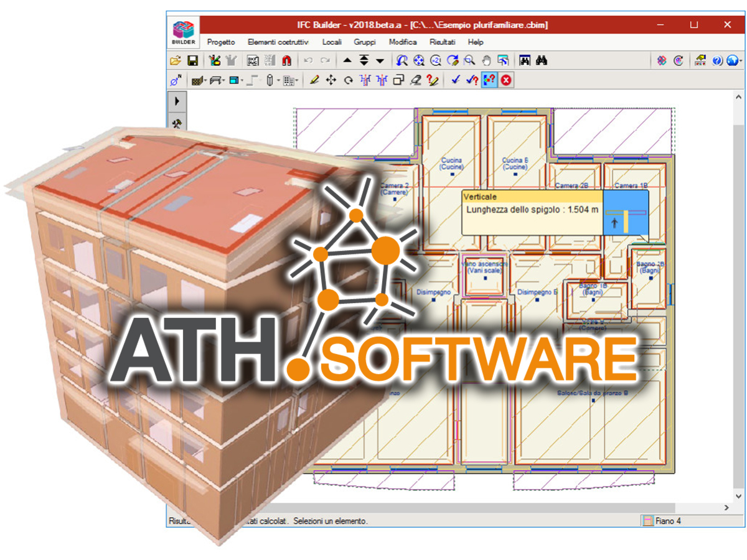Open the Help menu
The height and width of the screenshot is (560, 747).
point(476,42)
